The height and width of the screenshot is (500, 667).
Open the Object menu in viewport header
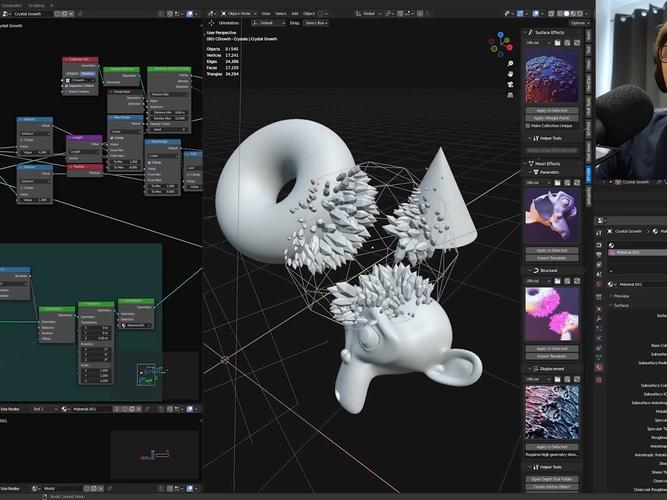[309, 14]
